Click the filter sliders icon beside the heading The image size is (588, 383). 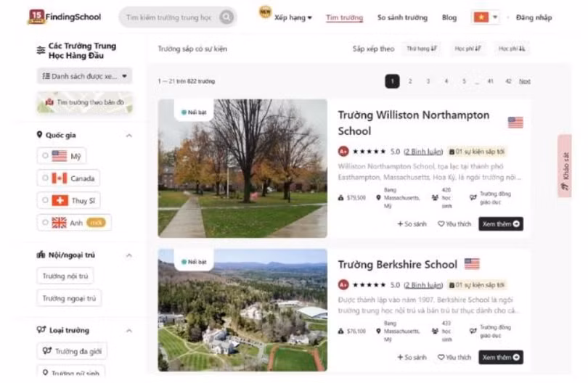41,50
